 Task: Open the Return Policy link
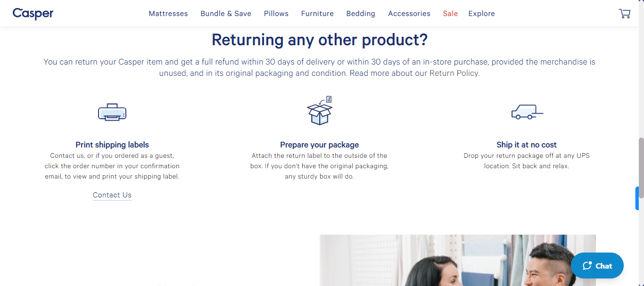click(x=454, y=74)
